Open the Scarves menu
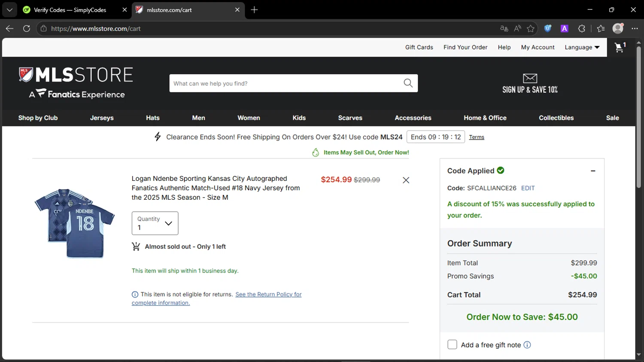644x362 pixels. coord(350,118)
